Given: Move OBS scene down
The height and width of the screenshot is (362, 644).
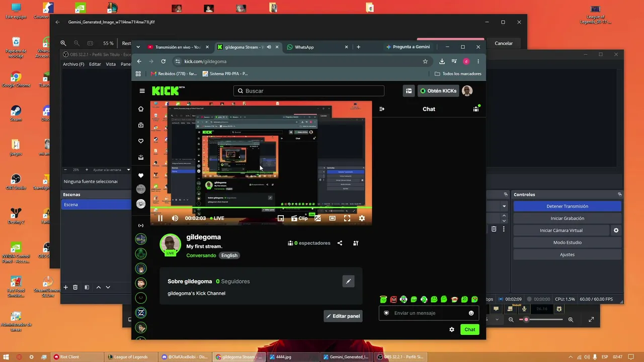Looking at the screenshot, I should (x=108, y=287).
